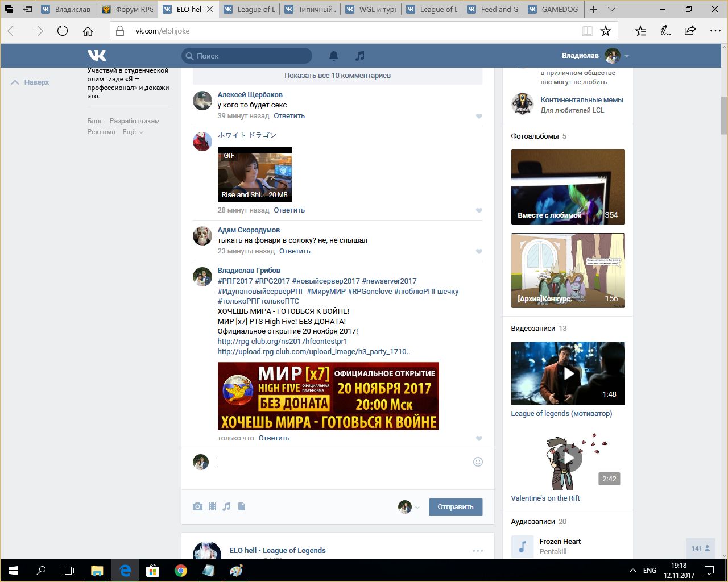Open the rpg-club.org ns2017hfcontestpr1 link
Image resolution: width=728 pixels, height=582 pixels.
[282, 342]
